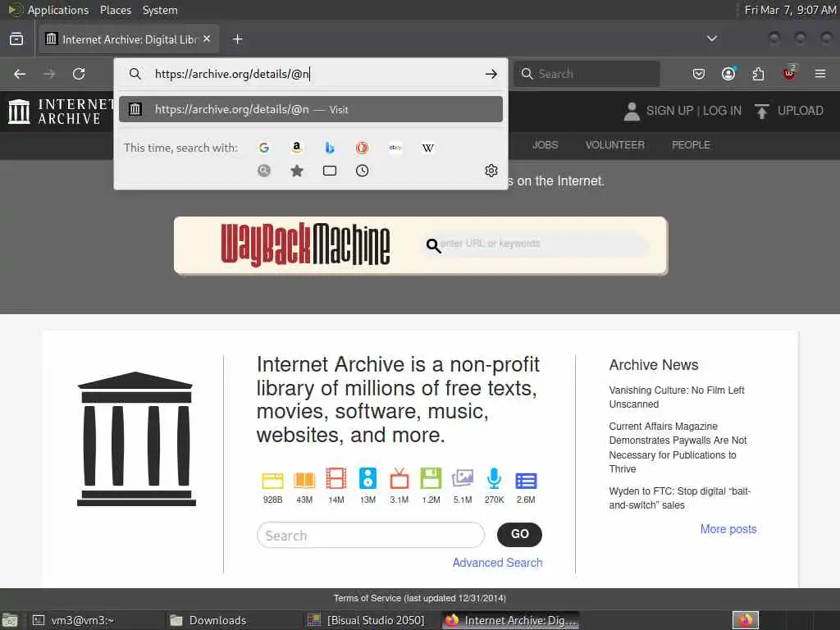The height and width of the screenshot is (630, 840).
Task: Click the collections list icon labeled 2.6M
Action: [x=526, y=481]
